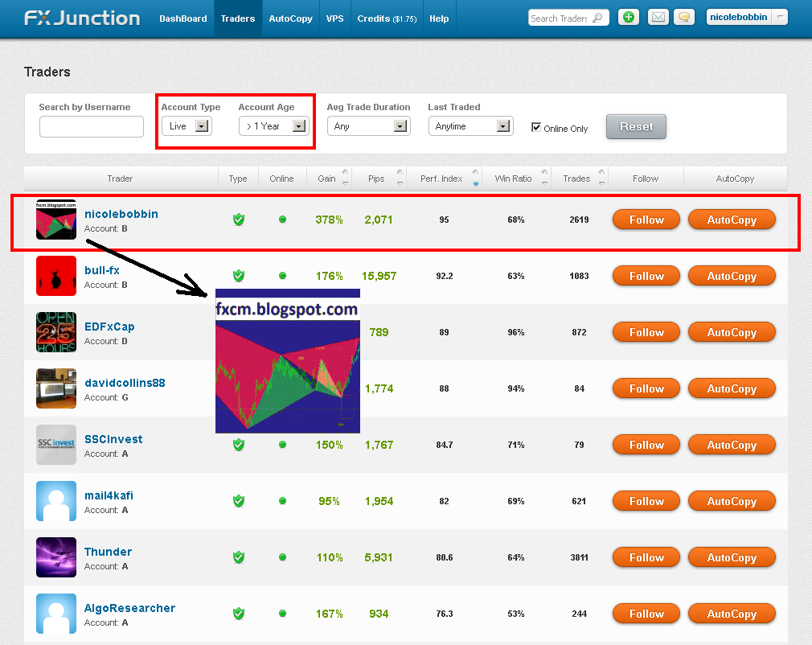
Task: Open davidcollins88 avatar thumbnail
Action: click(56, 388)
